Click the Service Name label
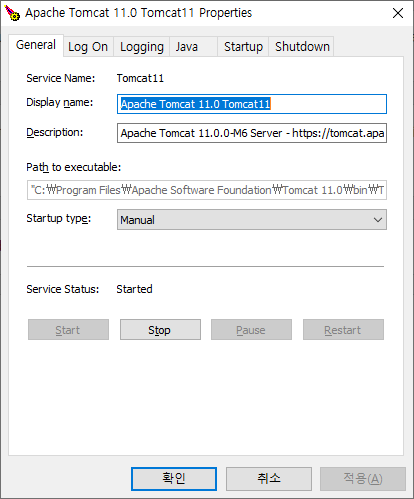 (x=61, y=78)
